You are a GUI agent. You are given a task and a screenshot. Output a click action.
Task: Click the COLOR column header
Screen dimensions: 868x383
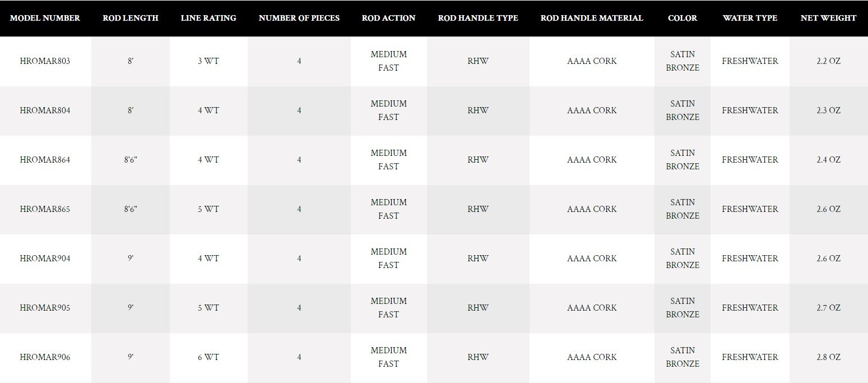pos(683,18)
